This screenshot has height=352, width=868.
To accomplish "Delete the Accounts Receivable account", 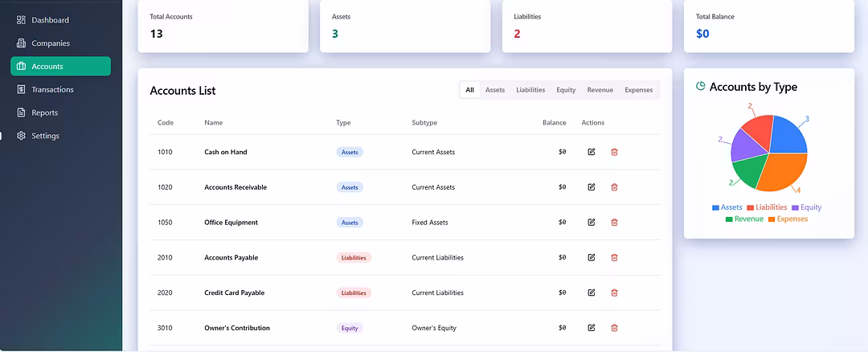I will point(615,187).
